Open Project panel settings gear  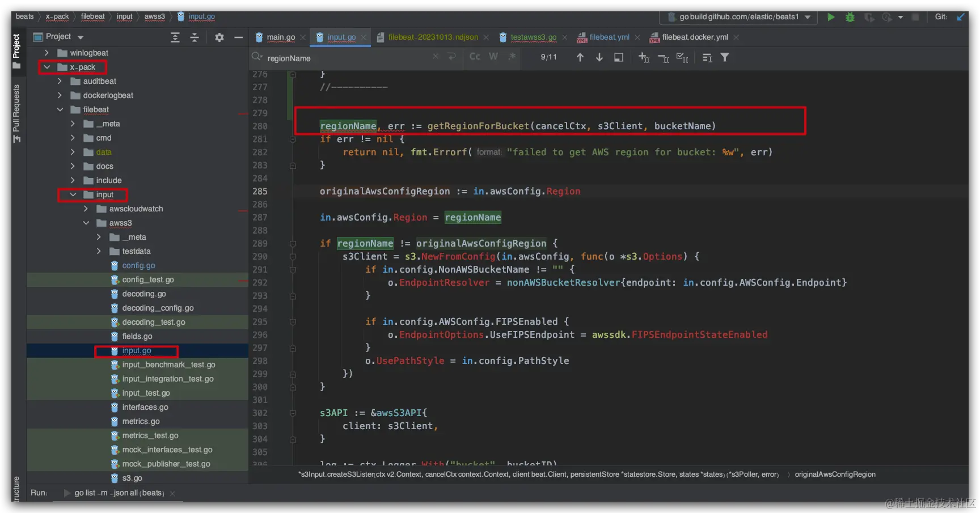(x=219, y=37)
